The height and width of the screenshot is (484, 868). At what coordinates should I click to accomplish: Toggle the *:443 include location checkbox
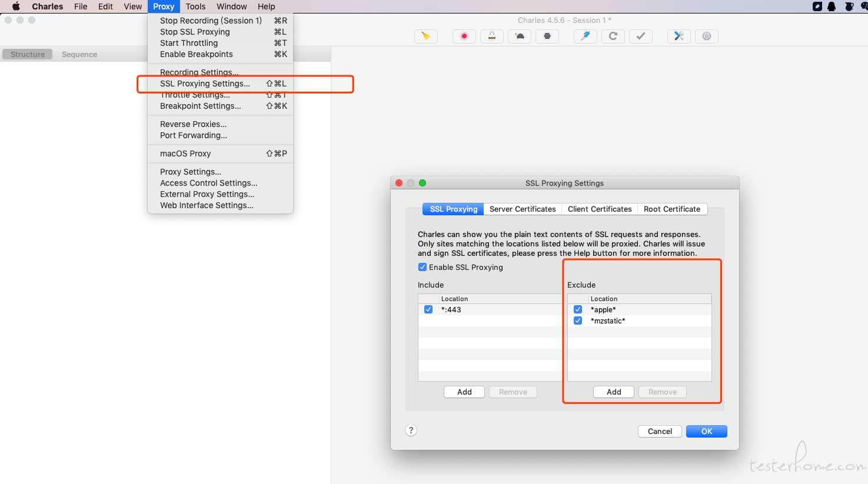428,309
